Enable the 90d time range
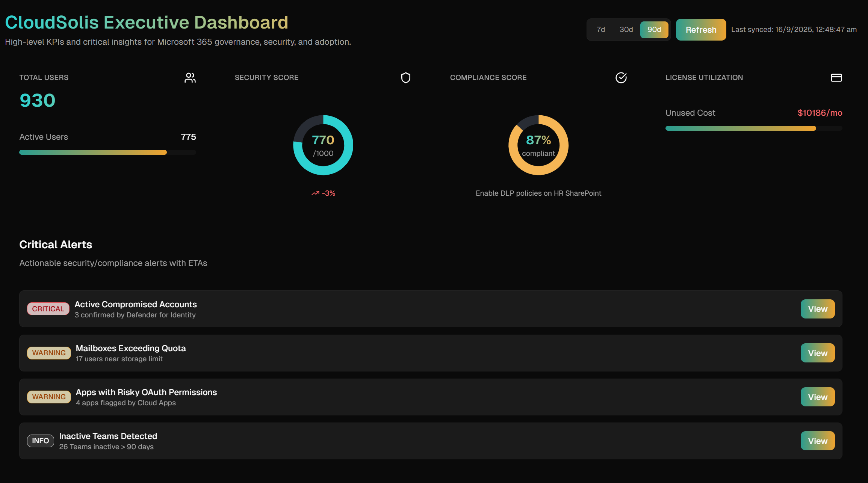Screen dimensions: 868x483 tap(654, 29)
